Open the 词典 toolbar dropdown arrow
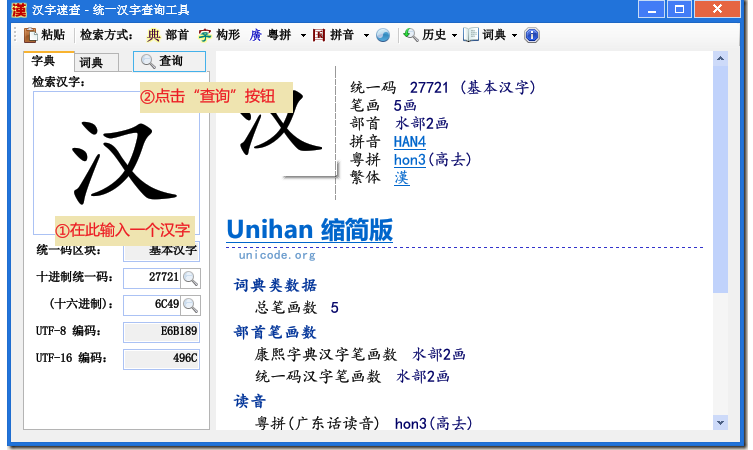Viewport: 753px width, 450px height. (x=514, y=35)
